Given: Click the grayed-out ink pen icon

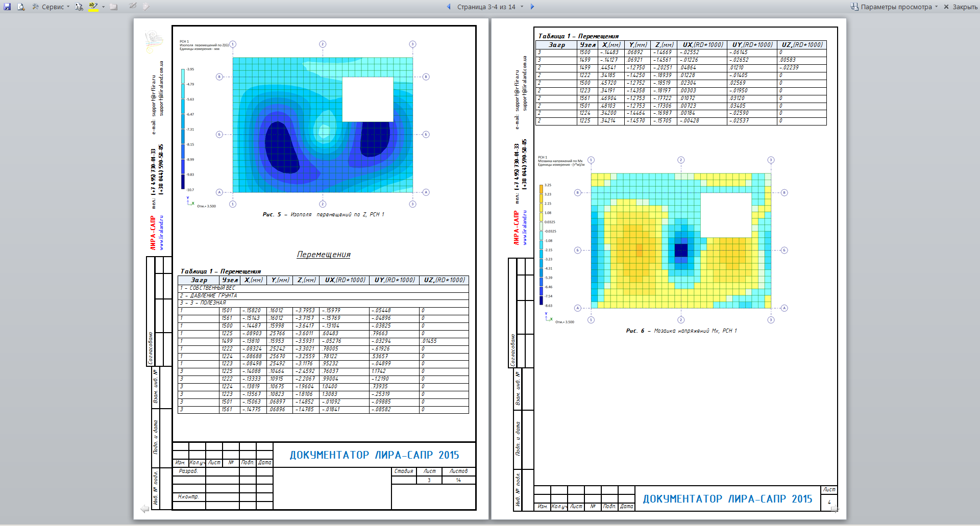Looking at the screenshot, I should tap(132, 7).
